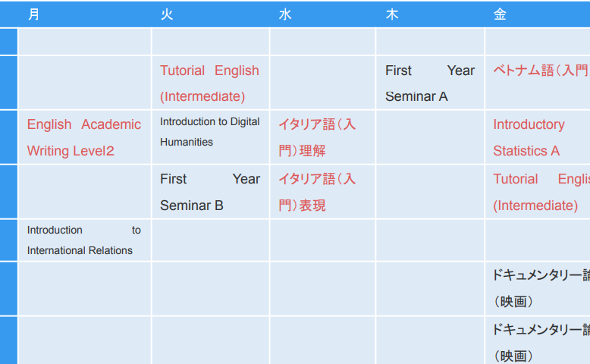Click the 金 (Friday) column header
This screenshot has width=590, height=364.
[500, 14]
